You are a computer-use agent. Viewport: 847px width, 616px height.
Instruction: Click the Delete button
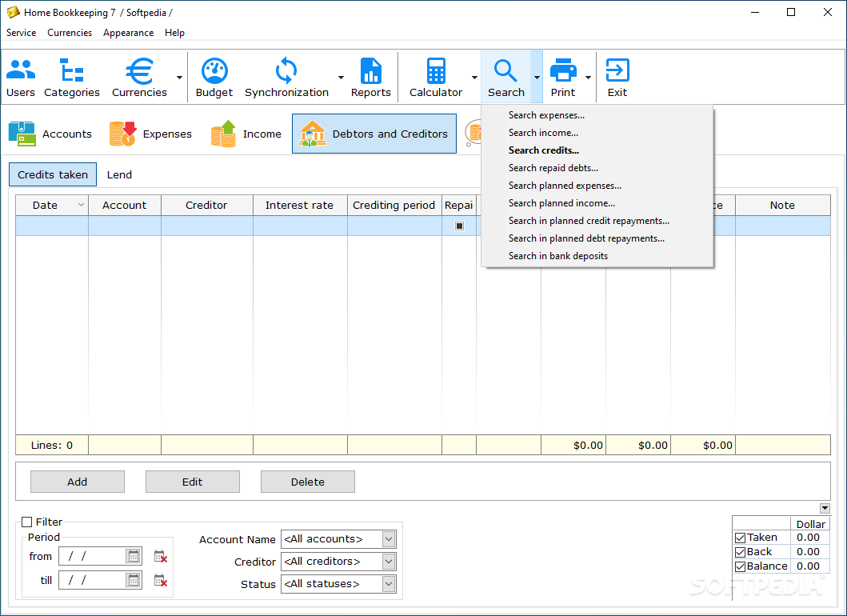[308, 482]
